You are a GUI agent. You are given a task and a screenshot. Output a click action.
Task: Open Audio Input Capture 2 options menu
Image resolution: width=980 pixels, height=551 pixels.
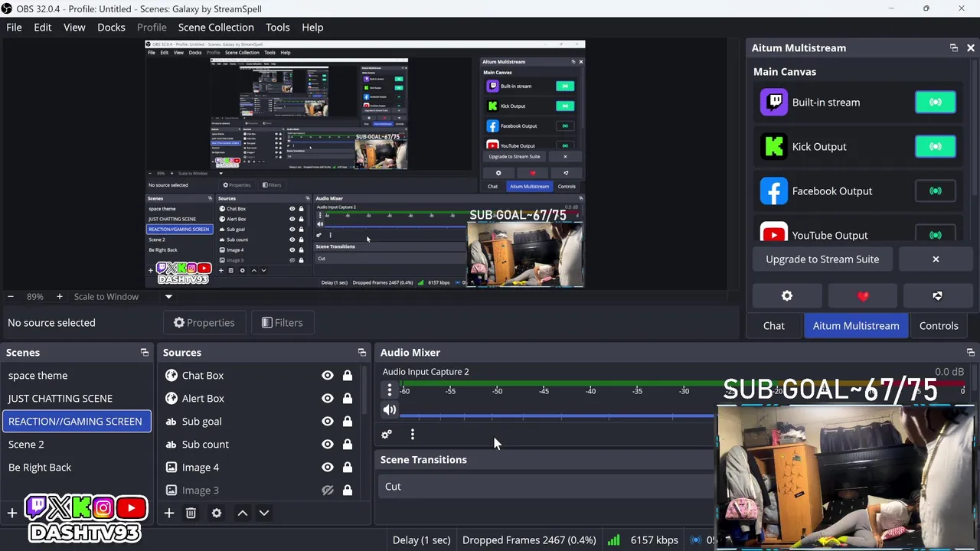coord(390,390)
